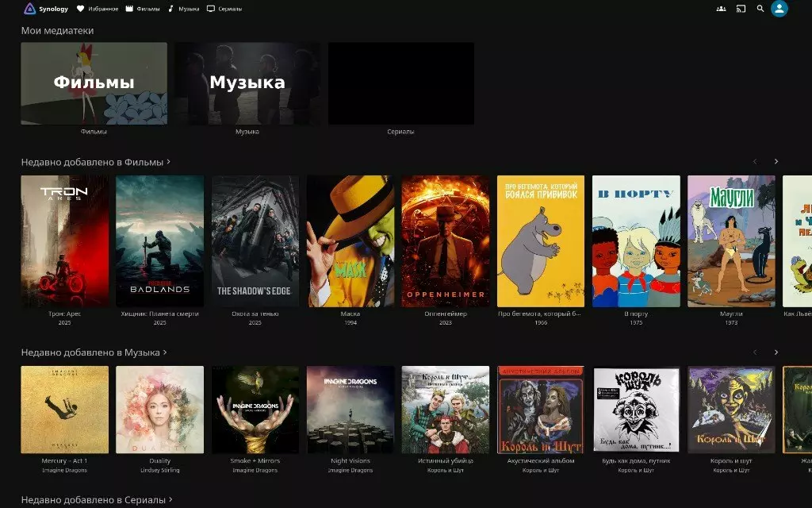Open the Mercury – Act 1 album cover

pyautogui.click(x=65, y=410)
